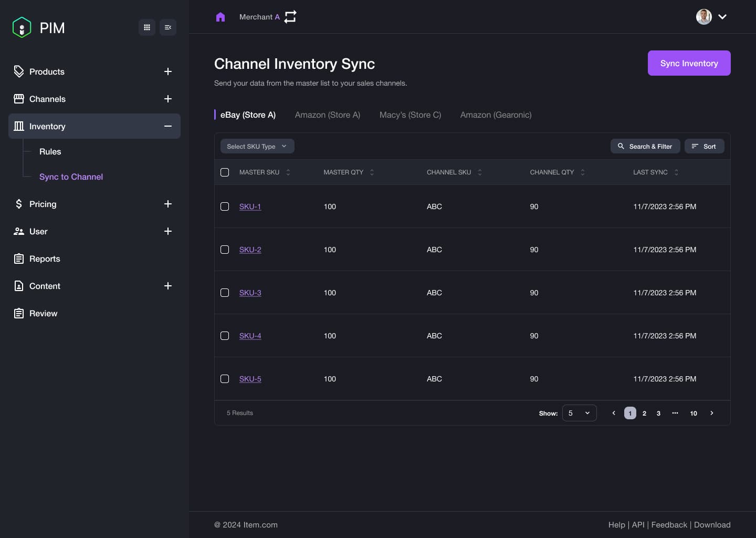Check the SKU-1 row checkbox
This screenshot has height=538, width=756.
225,206
